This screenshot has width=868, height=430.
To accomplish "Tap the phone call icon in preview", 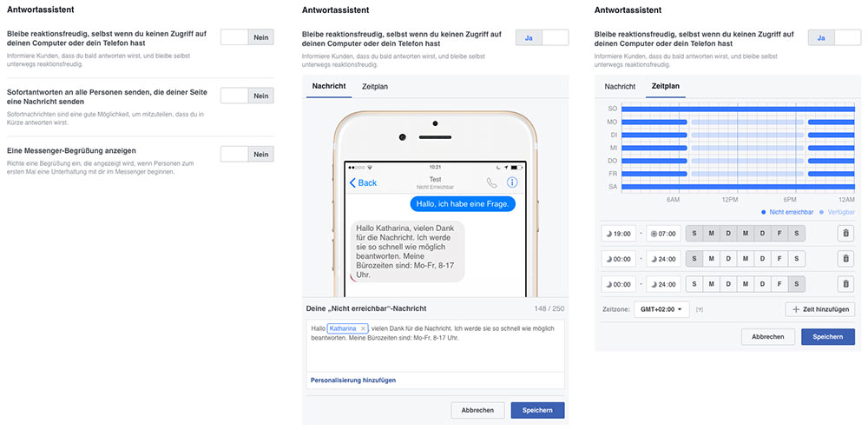I will click(491, 182).
